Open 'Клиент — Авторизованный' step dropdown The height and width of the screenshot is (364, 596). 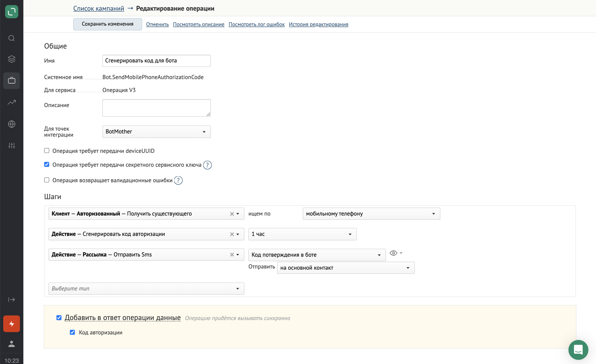[x=146, y=214]
